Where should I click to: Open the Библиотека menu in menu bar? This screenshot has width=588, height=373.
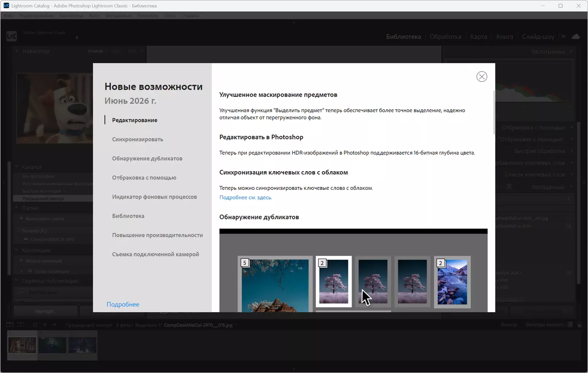[71, 16]
